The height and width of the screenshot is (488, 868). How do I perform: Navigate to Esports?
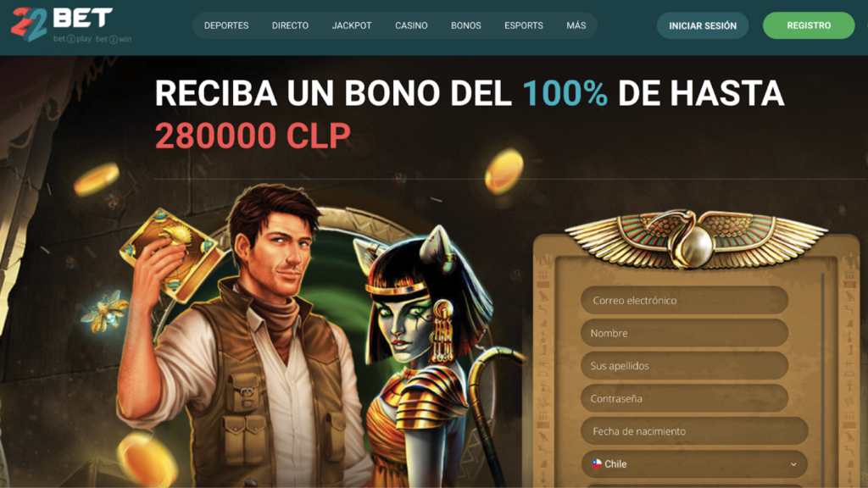[524, 25]
